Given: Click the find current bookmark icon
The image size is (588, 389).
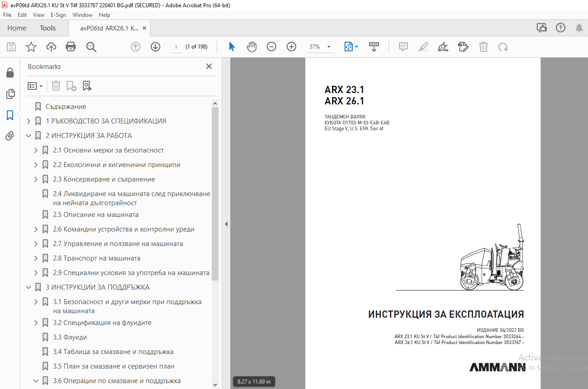Looking at the screenshot, I should coord(87,86).
